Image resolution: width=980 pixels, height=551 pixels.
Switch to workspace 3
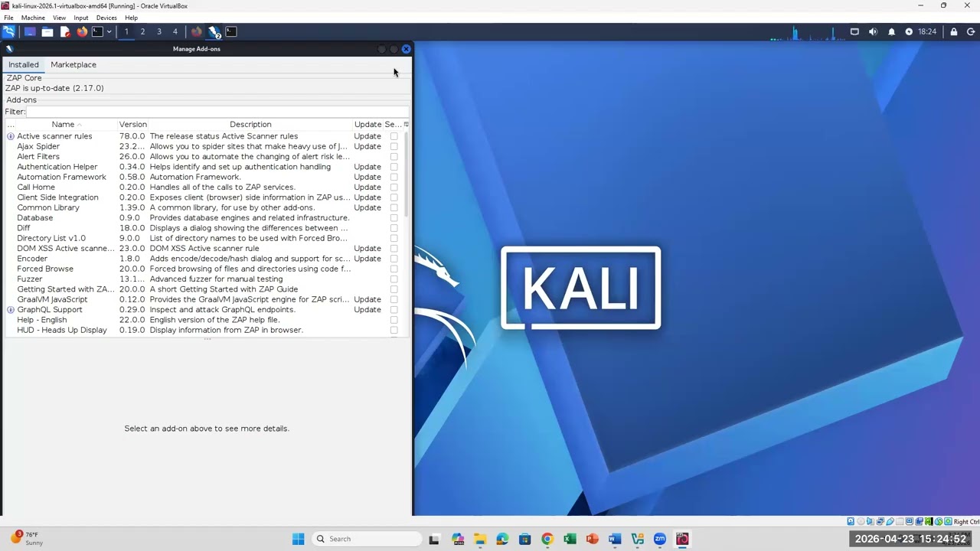click(158, 31)
